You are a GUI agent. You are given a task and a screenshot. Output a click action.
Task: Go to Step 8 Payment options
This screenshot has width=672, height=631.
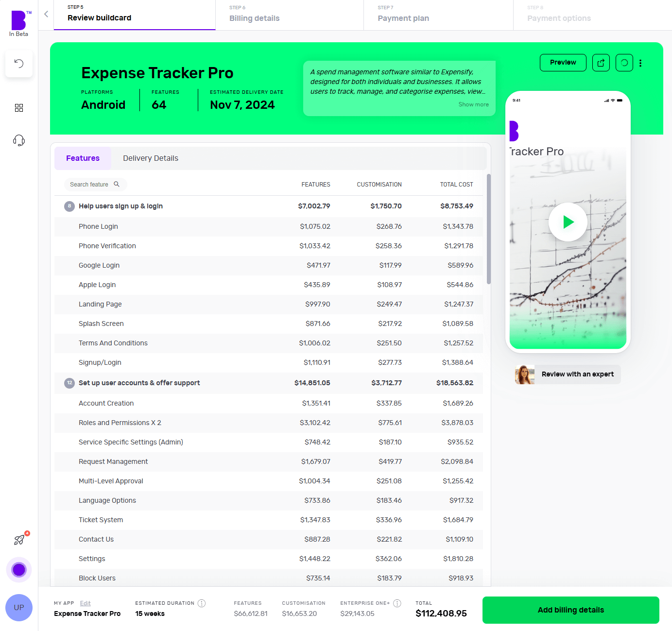592,15
